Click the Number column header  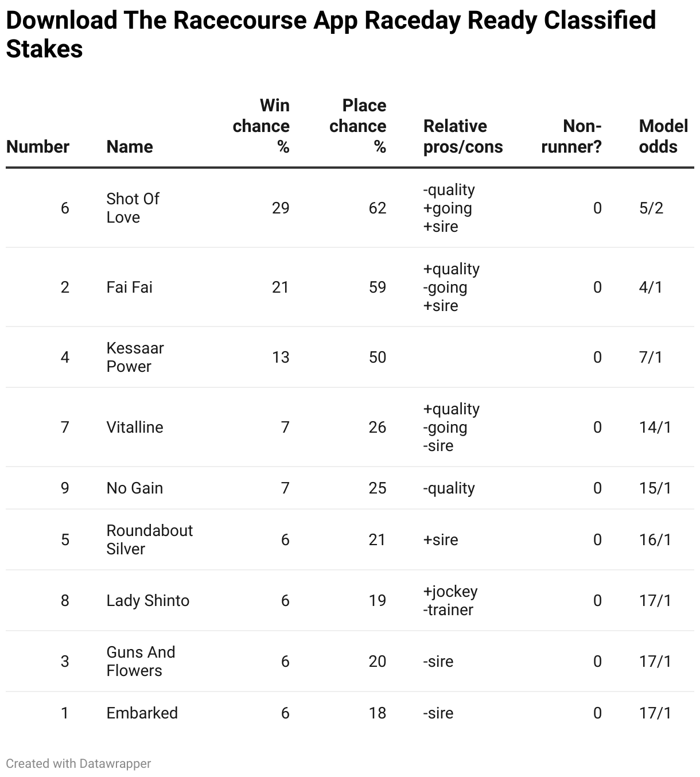38,146
